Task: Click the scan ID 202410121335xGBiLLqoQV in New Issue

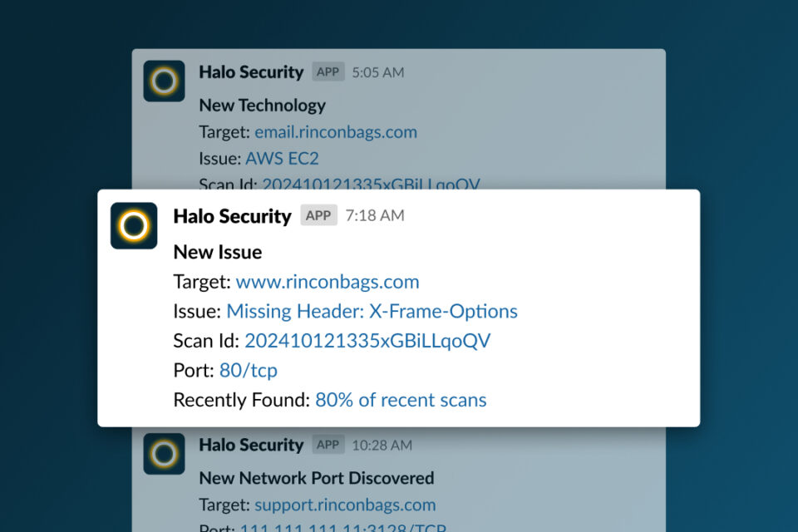Action: [367, 340]
